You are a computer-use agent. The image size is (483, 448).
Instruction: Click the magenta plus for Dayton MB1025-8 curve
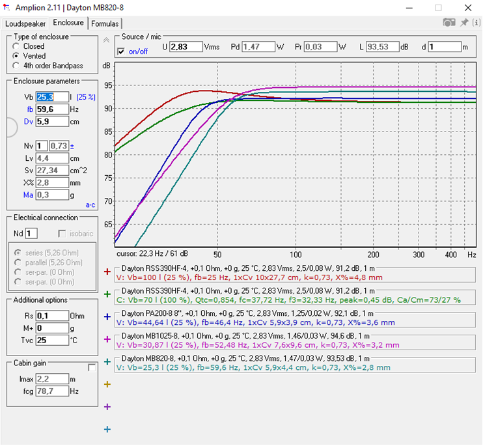(x=107, y=339)
